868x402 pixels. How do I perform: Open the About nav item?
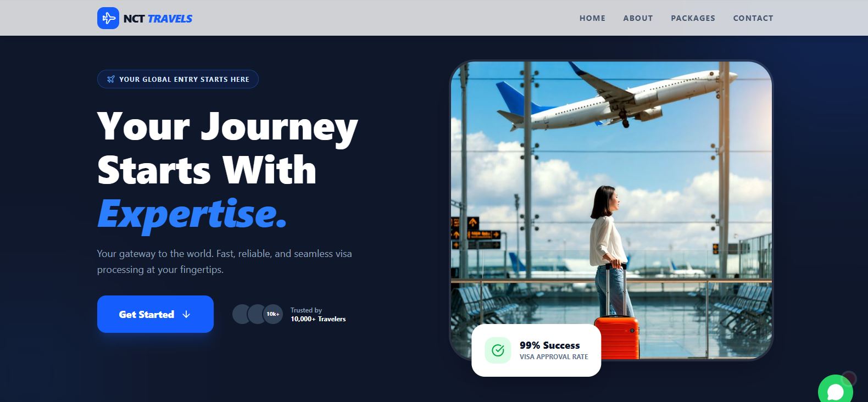[638, 18]
